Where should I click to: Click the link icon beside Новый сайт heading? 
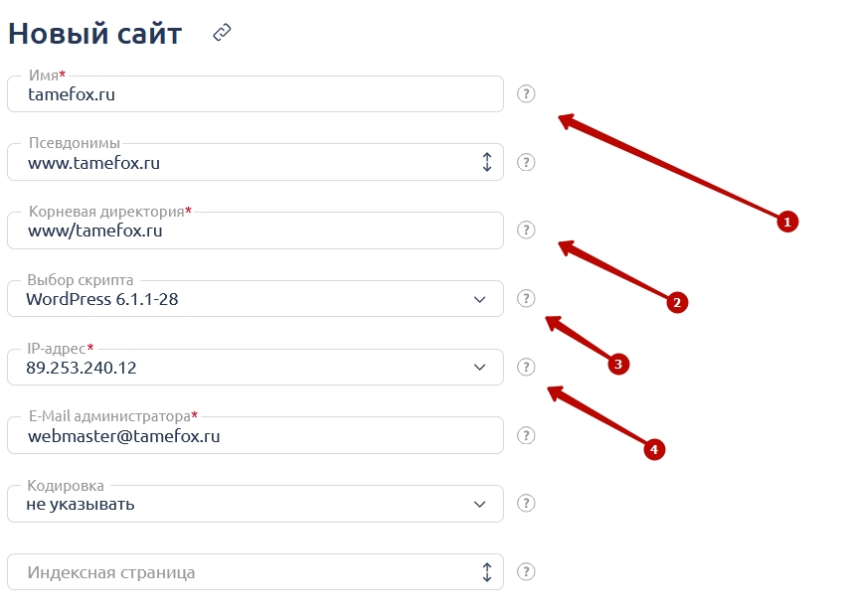coord(222,33)
